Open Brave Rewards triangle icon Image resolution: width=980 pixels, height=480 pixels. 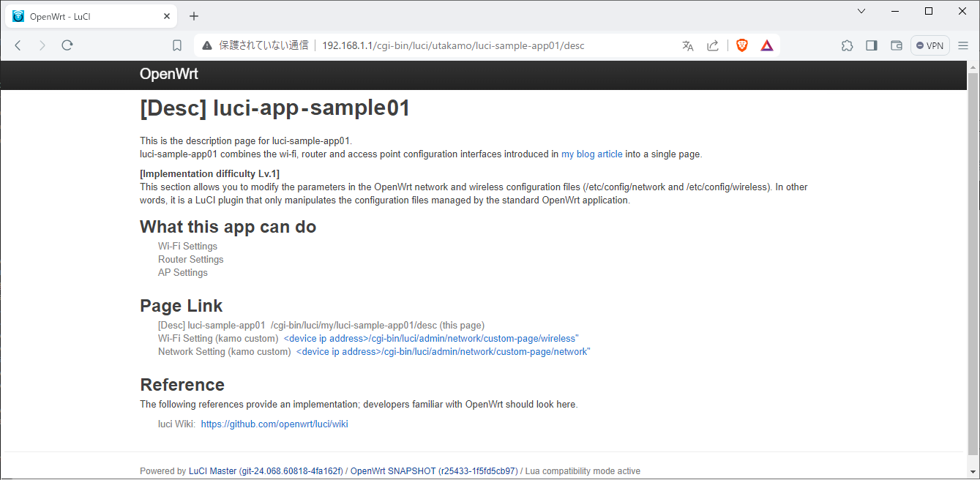766,45
